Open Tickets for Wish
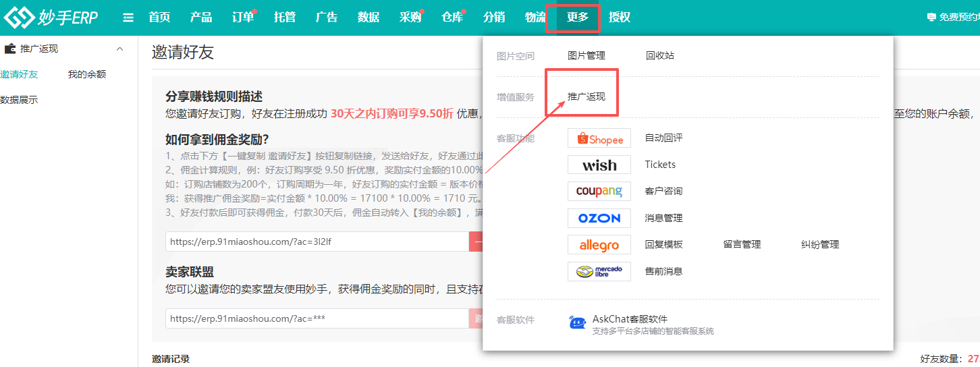This screenshot has height=367, width=980. click(660, 165)
